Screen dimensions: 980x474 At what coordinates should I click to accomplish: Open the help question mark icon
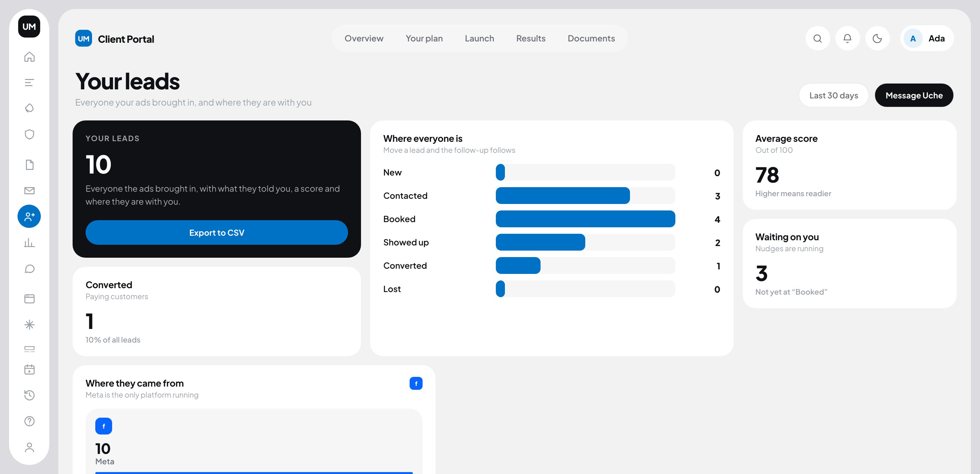click(x=29, y=421)
